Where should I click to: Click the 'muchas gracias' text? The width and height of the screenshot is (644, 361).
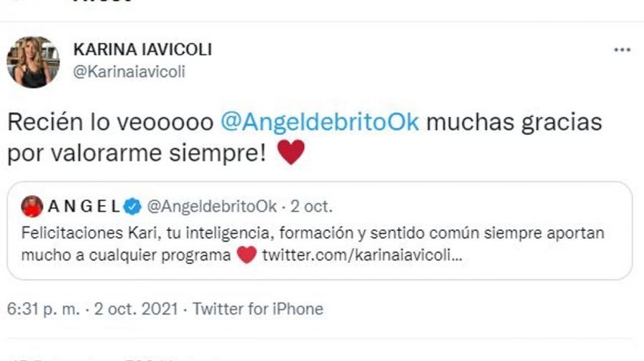click(514, 123)
